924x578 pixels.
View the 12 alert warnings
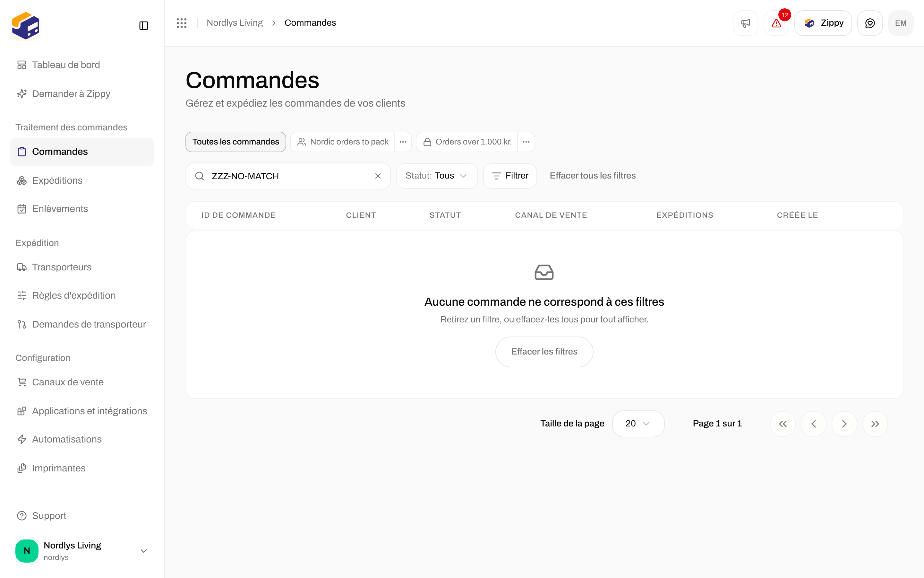pyautogui.click(x=776, y=23)
